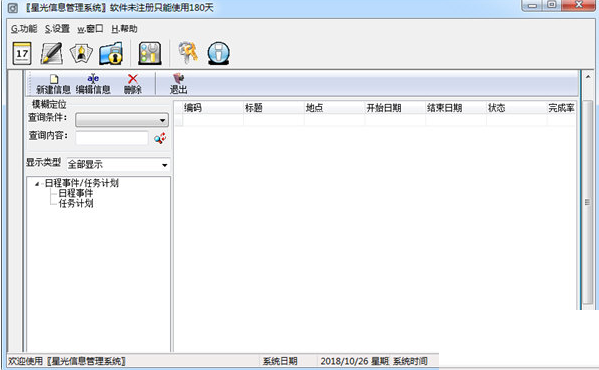Sort by the 地点 column header
This screenshot has height=370, width=599.
coord(334,108)
